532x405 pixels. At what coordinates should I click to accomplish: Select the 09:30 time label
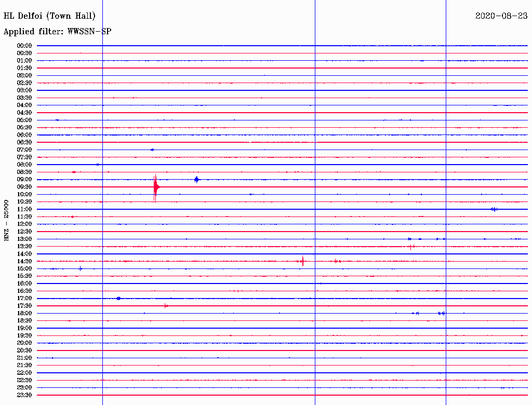pos(24,187)
